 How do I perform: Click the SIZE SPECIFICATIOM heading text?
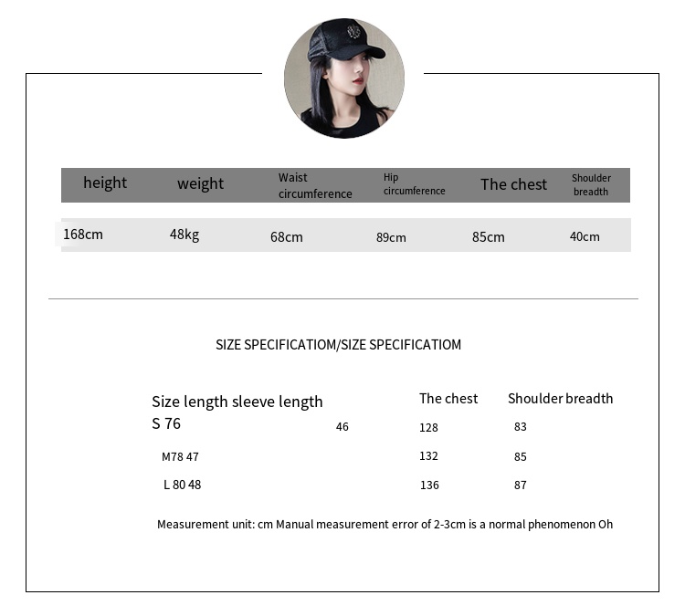[x=338, y=345]
